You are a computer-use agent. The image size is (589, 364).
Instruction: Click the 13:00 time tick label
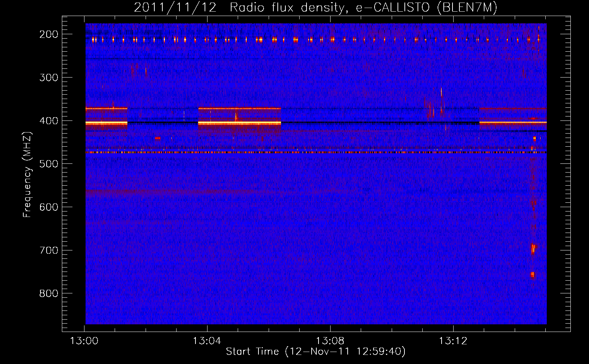[84, 341]
